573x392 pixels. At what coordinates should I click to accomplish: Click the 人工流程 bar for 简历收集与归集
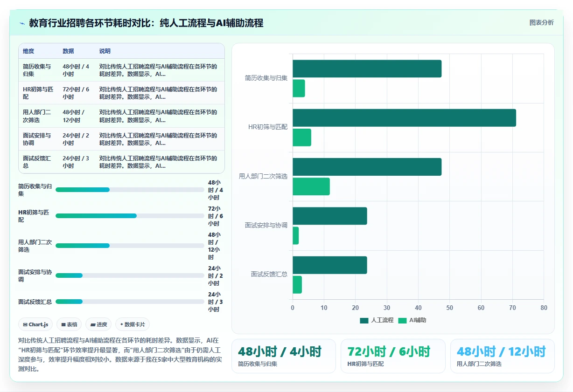tap(367, 69)
